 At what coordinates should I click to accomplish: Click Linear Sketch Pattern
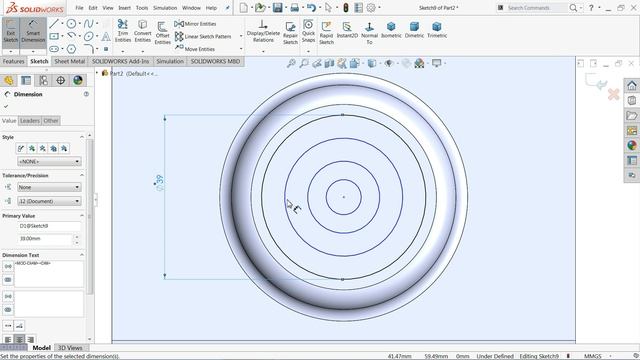coord(203,36)
